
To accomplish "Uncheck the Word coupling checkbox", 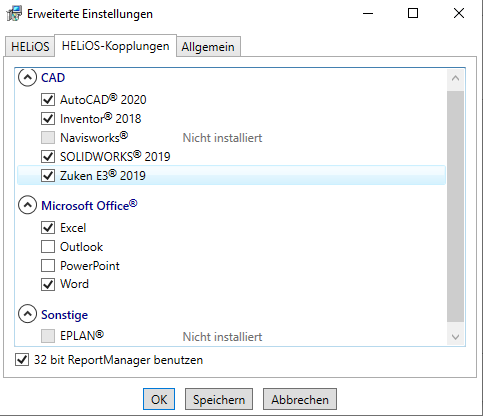I will click(48, 284).
